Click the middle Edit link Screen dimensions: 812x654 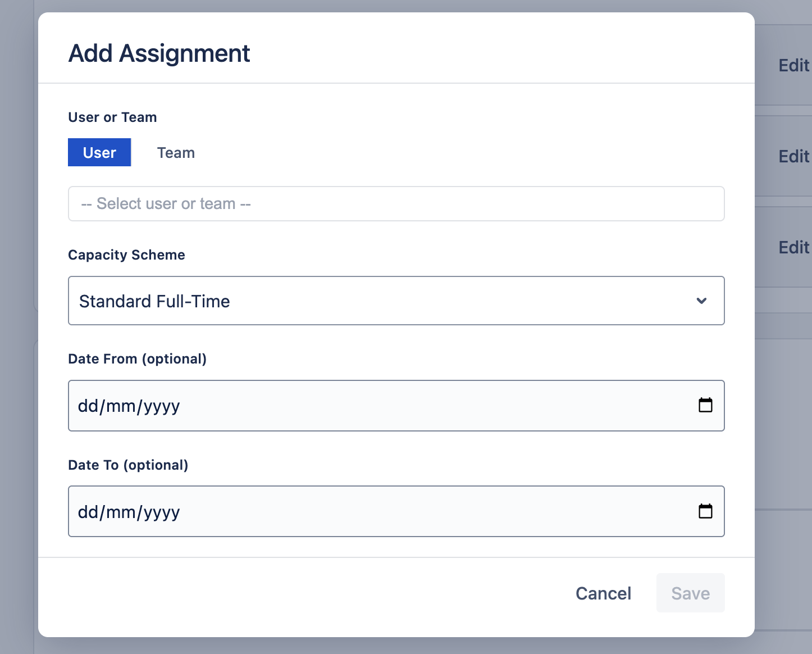793,157
